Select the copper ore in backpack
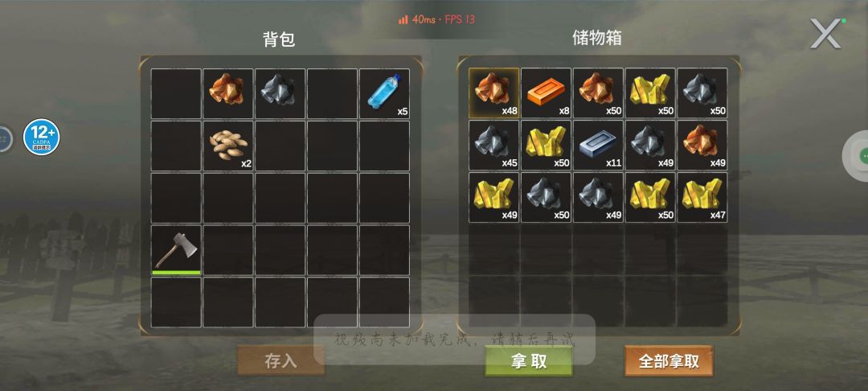868x391 pixels. (228, 93)
